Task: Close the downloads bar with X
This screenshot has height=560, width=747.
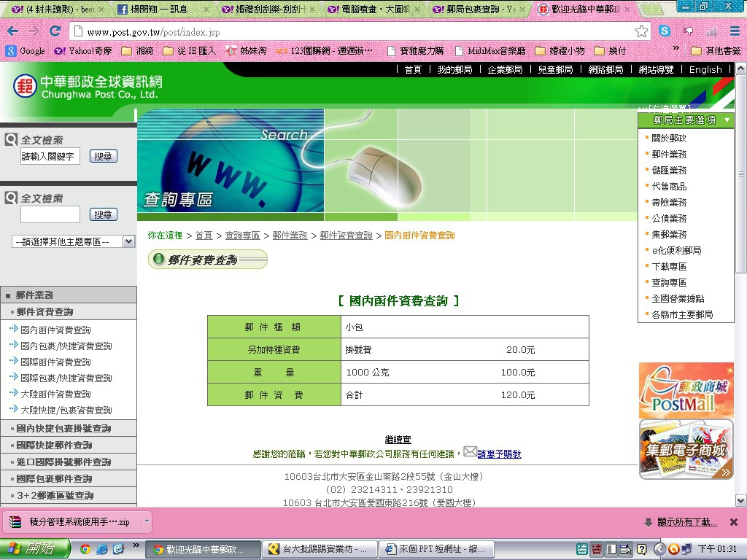Action: tap(734, 522)
